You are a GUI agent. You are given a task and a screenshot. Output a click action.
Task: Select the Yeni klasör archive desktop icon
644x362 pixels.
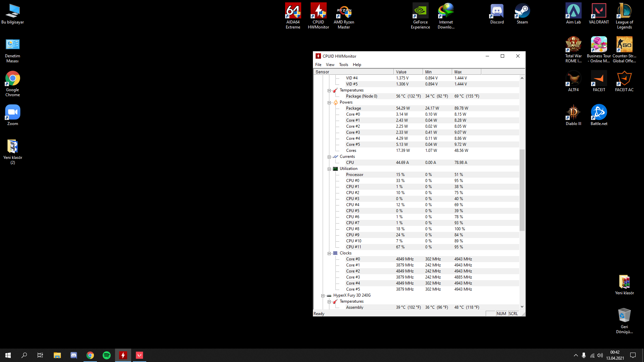click(x=624, y=285)
